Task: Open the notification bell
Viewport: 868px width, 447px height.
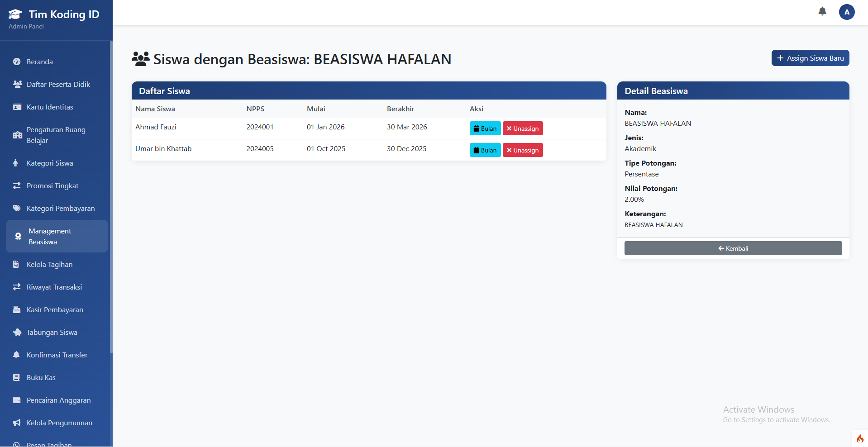Action: click(x=822, y=11)
